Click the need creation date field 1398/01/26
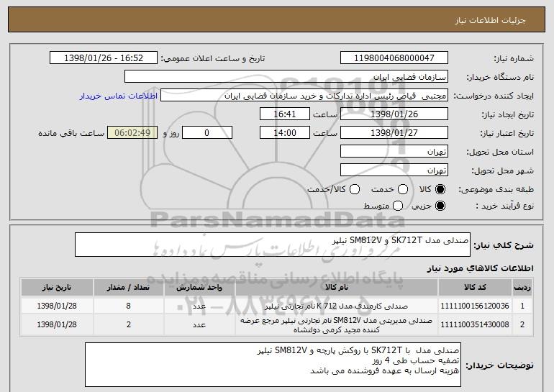554x392 pixels. [x=394, y=114]
